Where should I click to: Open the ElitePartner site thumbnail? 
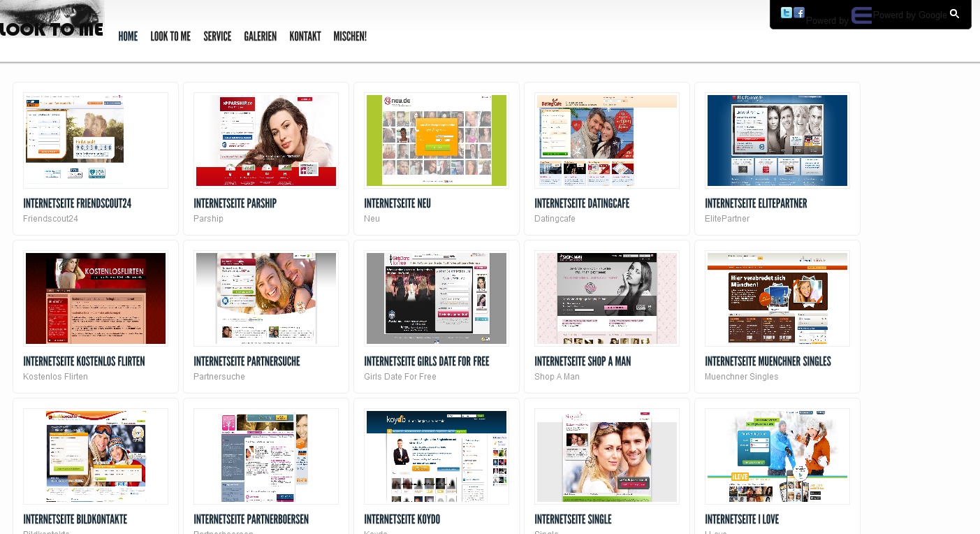coord(777,140)
